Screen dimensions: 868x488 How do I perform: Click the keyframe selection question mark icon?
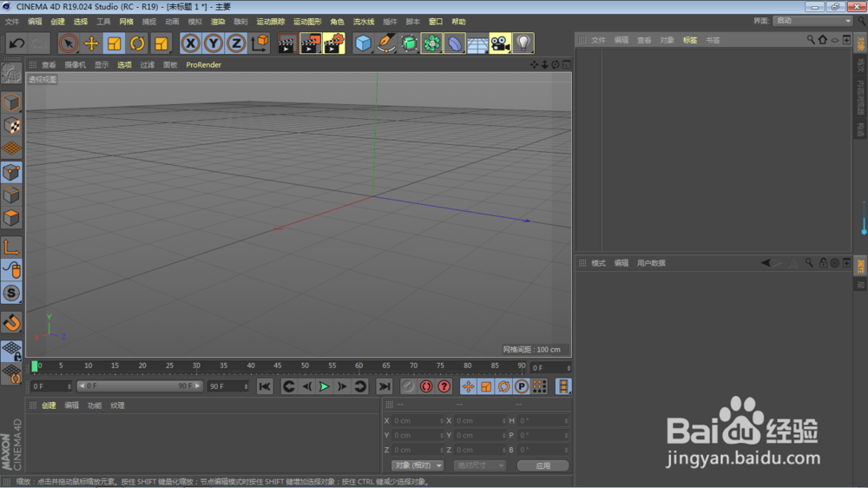click(x=444, y=386)
